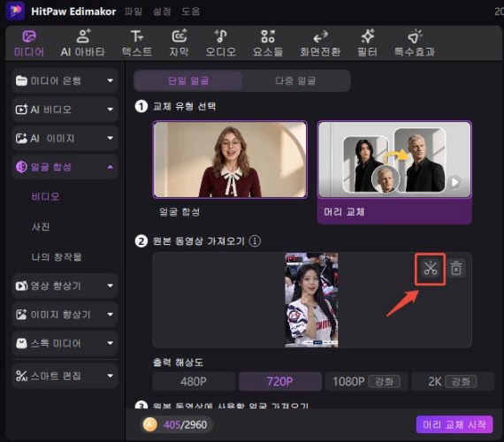
Task: Select 1080P 강화 output resolution
Action: point(366,382)
